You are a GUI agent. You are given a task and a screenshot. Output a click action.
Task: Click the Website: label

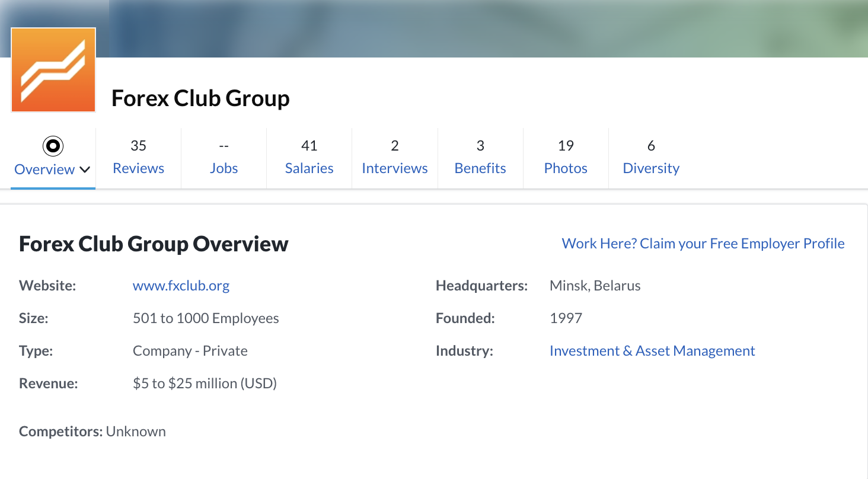(47, 286)
